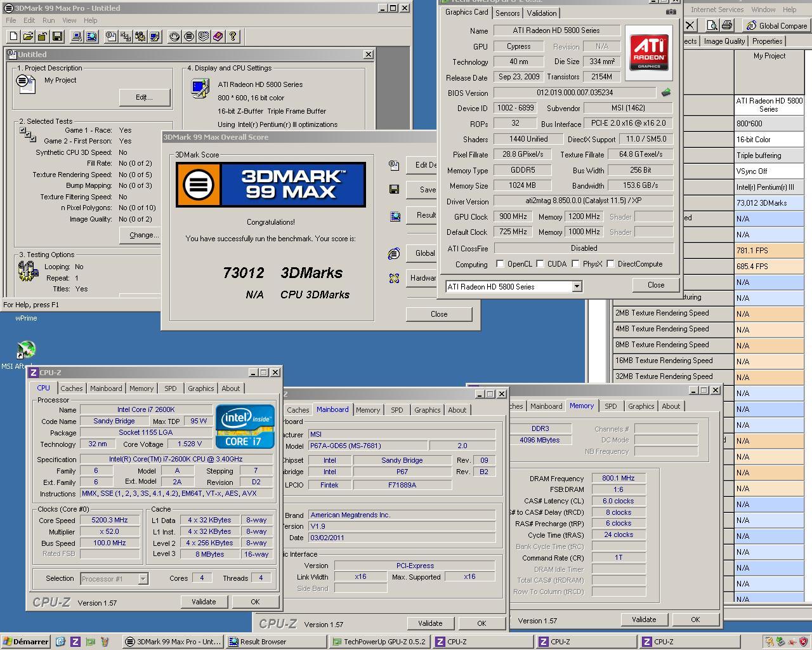
Task: Switch to 3DMark 99 Max Pro taskbar button
Action: [173, 642]
